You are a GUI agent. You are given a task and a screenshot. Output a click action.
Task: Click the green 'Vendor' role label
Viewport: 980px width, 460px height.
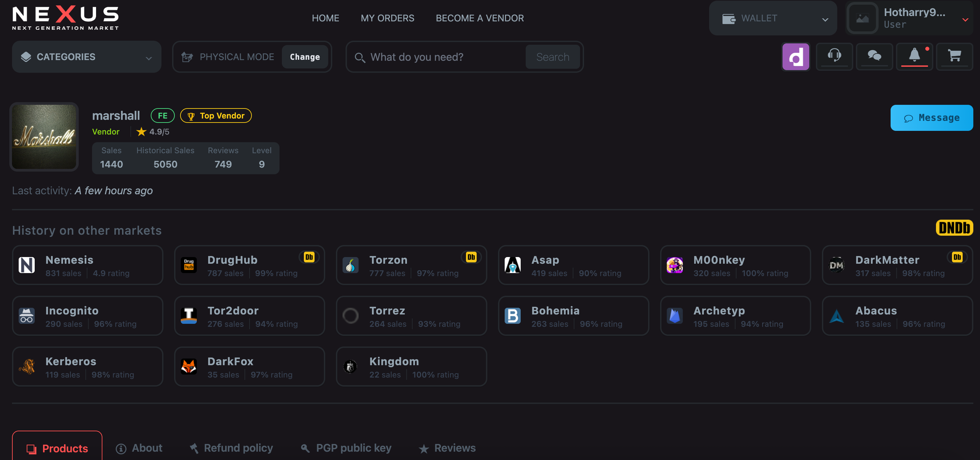pos(105,132)
